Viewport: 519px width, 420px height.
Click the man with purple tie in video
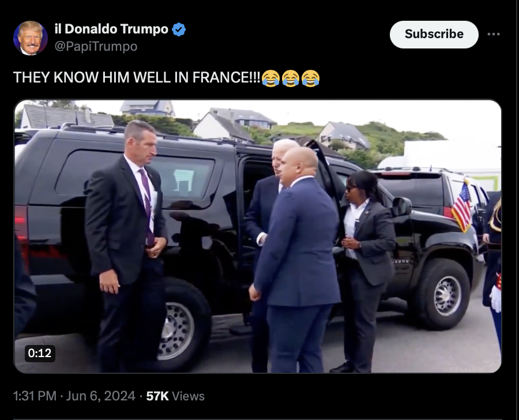(126, 245)
